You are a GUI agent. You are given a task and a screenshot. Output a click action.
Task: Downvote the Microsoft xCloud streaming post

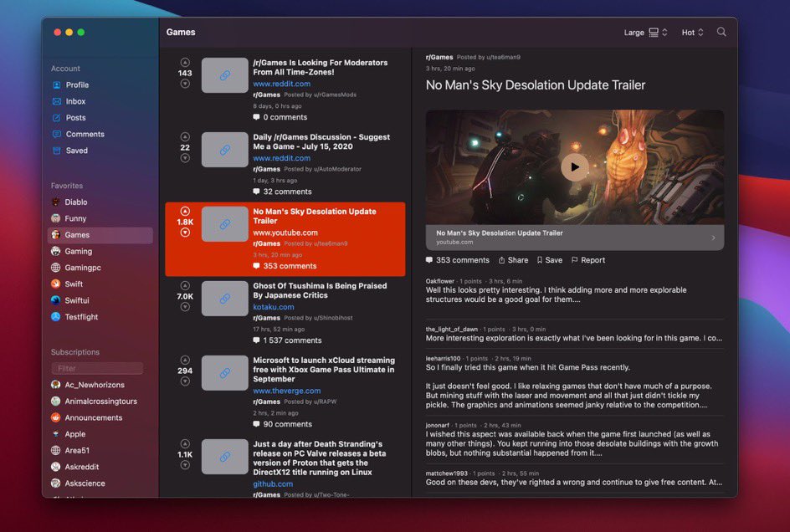pos(185,381)
